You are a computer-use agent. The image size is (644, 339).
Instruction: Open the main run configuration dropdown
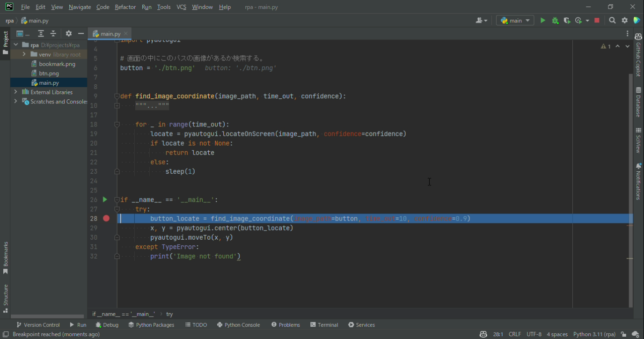coord(515,21)
